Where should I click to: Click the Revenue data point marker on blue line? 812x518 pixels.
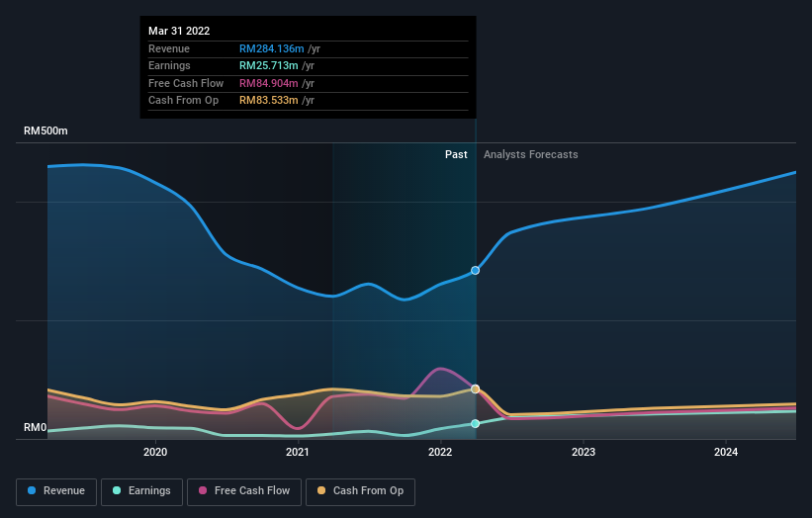(475, 270)
